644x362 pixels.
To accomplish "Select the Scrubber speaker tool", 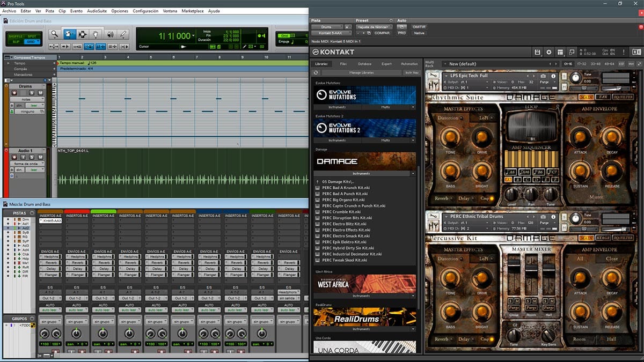I will click(x=111, y=34).
